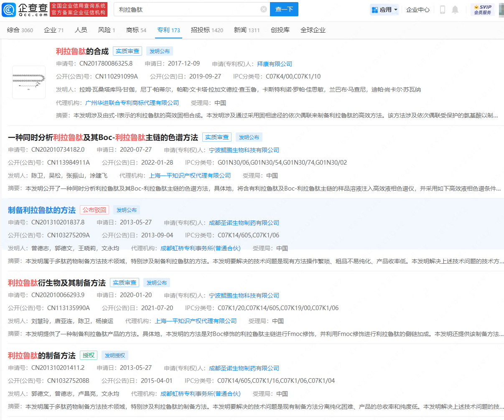This screenshot has height=420, width=504.
Task: Open 宁波鲲鹏生物科技有限公司 in the 色谱方法 patent
Action: point(244,150)
